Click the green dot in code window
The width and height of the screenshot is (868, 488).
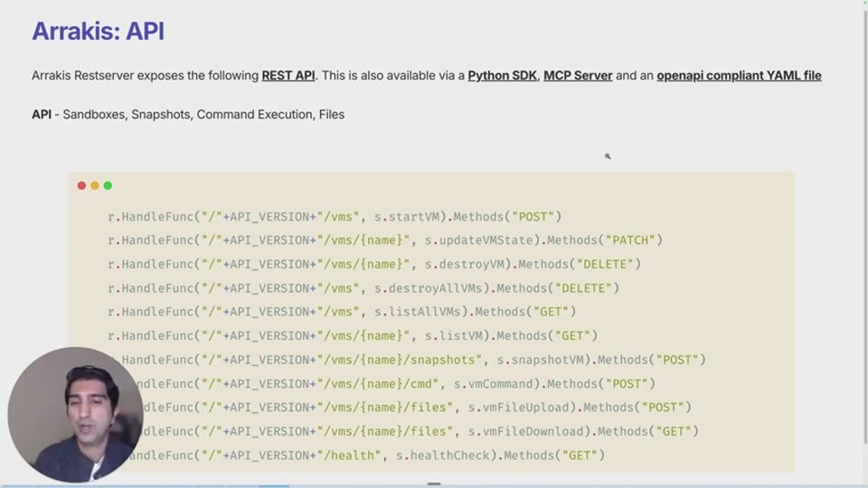[108, 185]
